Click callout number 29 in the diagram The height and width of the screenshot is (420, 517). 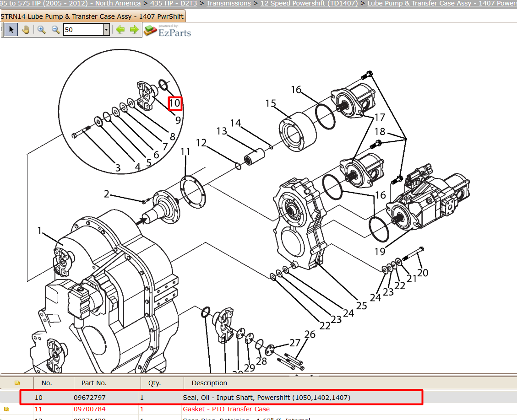(250, 368)
